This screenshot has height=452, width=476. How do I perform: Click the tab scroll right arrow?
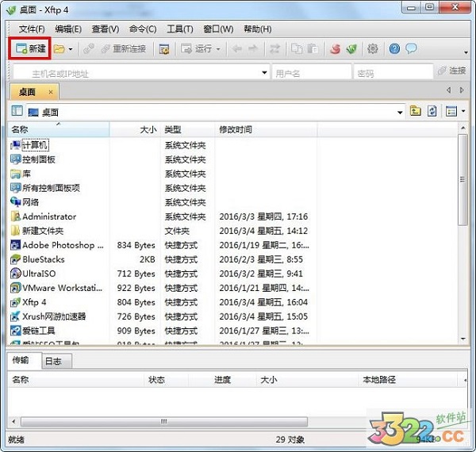(x=462, y=90)
